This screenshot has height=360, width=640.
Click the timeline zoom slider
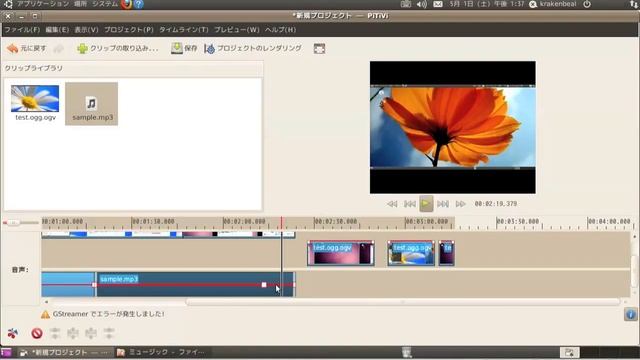tap(20, 223)
